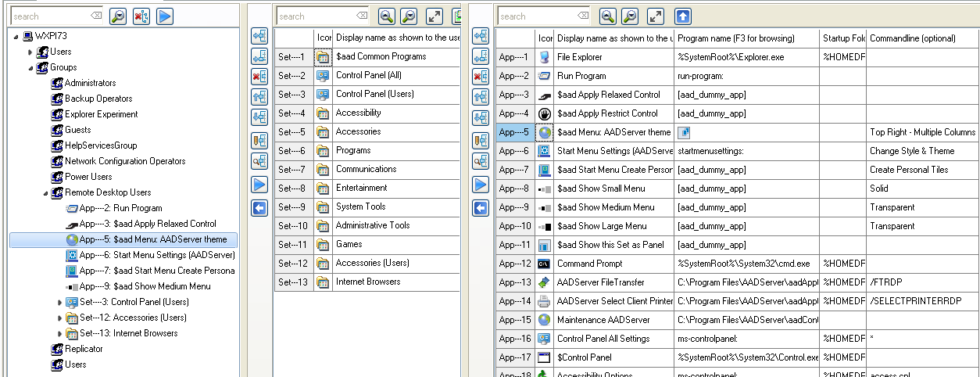980x377 pixels.
Task: Click the blue play icon left of the Set list
Action: [259, 185]
